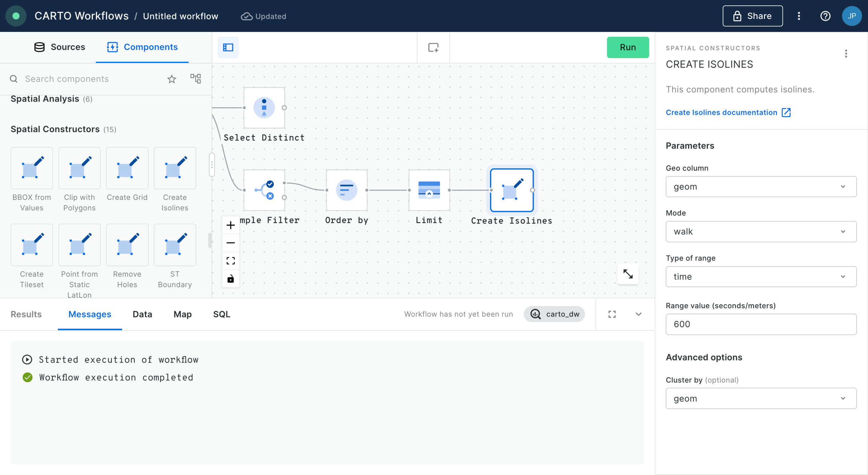Open the help question mark icon

point(825,16)
